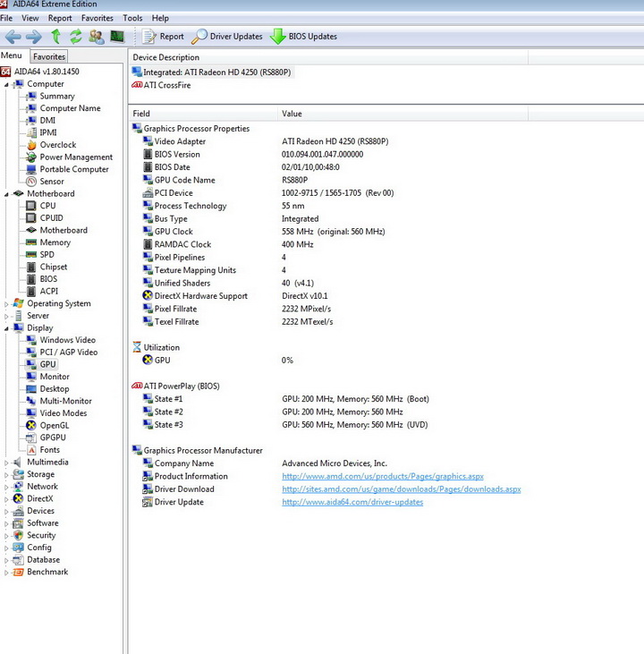Image resolution: width=644 pixels, height=654 pixels.
Task: Select the Video Modes tree item
Action: 64,413
